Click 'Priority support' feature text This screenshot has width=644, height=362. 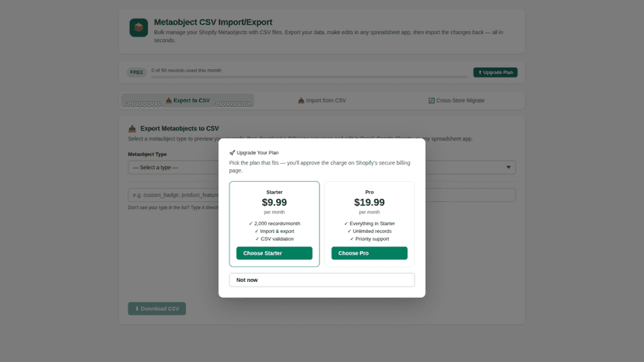(x=369, y=238)
